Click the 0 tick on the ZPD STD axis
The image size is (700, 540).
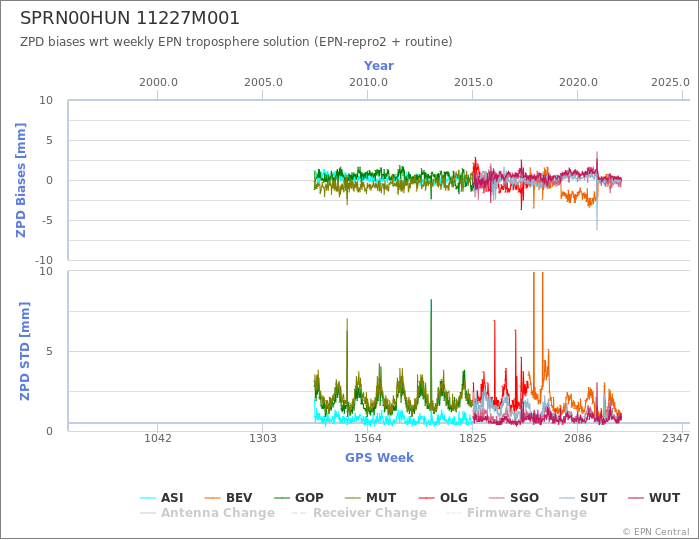coord(50,431)
